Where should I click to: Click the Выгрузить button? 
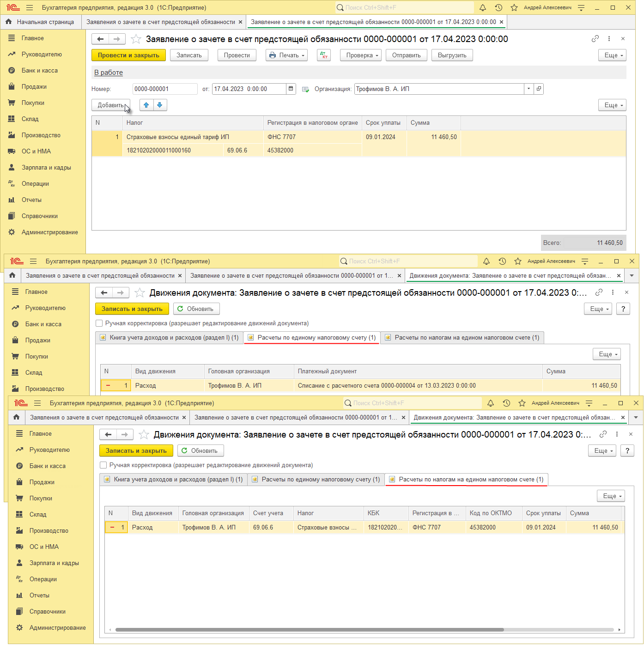tap(452, 55)
